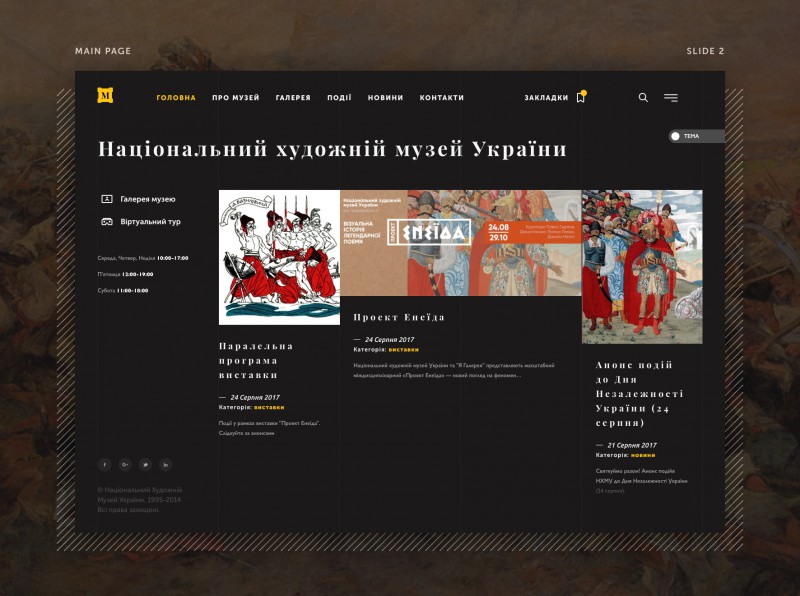Click the Галерея музею picture icon
The width and height of the screenshot is (800, 596).
click(107, 199)
